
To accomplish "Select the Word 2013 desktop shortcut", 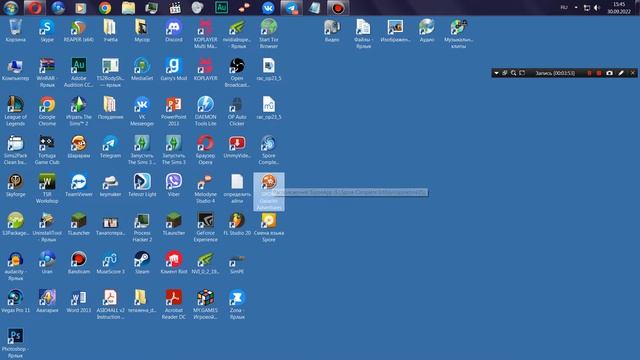I will click(x=78, y=302).
